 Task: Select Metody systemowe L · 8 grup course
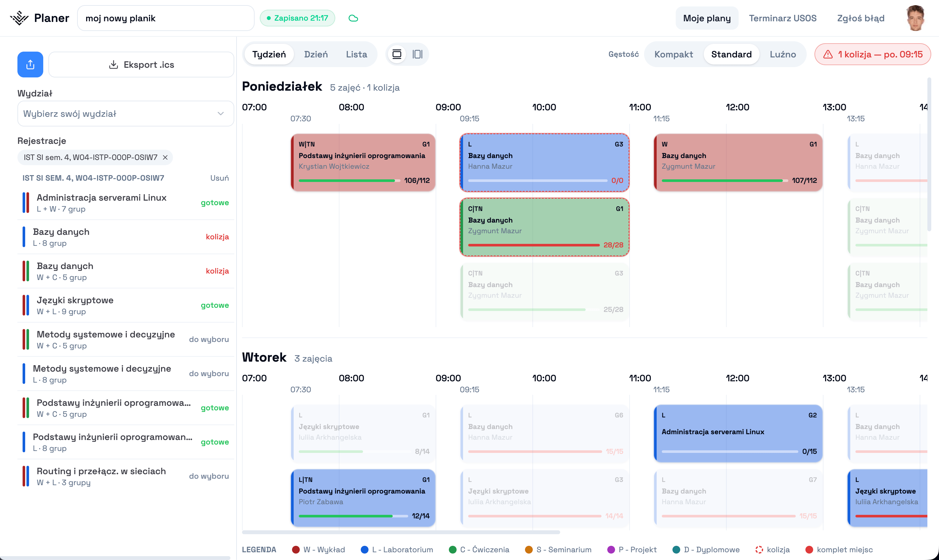point(126,374)
